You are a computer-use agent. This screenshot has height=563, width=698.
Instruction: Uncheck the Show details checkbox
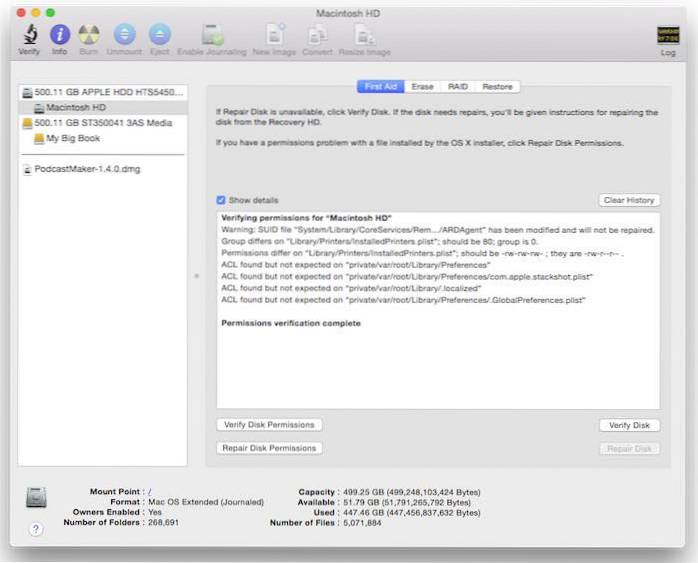click(x=222, y=200)
